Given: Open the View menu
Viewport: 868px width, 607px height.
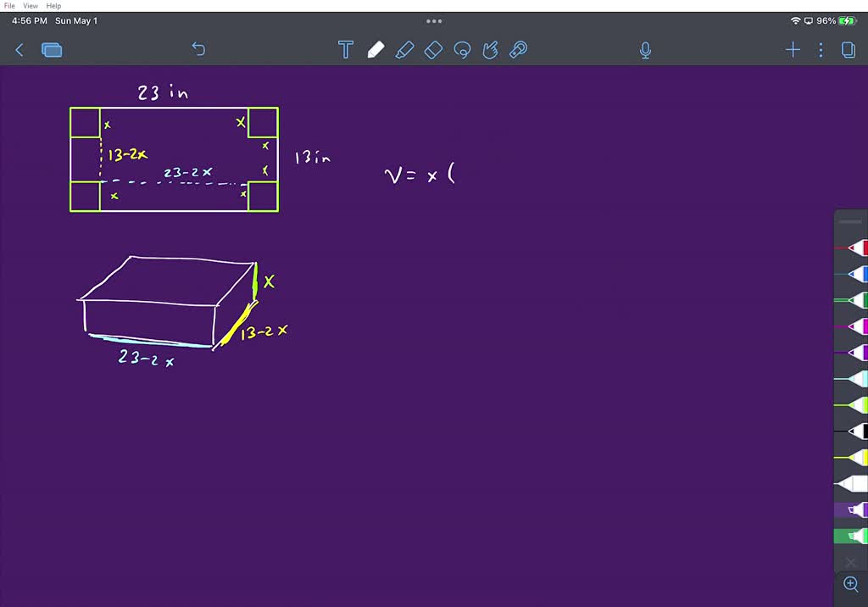Looking at the screenshot, I should pyautogui.click(x=30, y=5).
